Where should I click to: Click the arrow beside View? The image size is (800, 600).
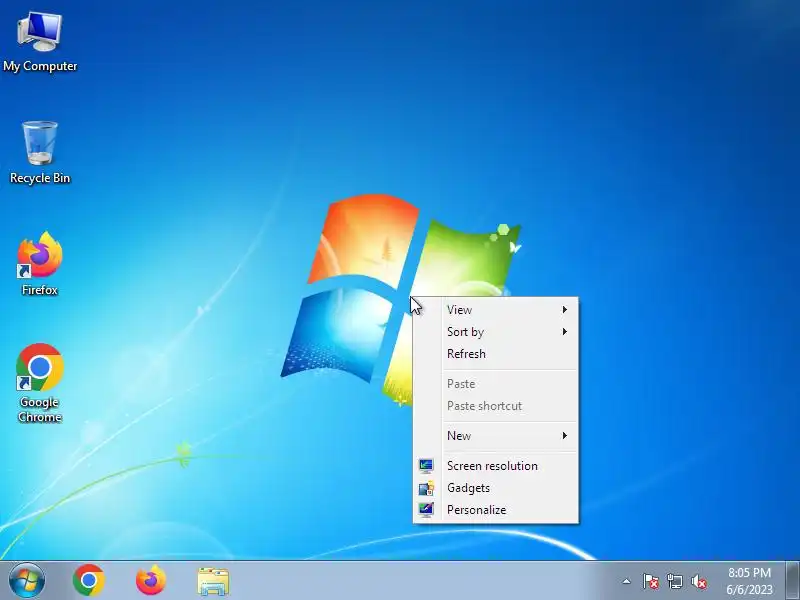click(x=565, y=310)
